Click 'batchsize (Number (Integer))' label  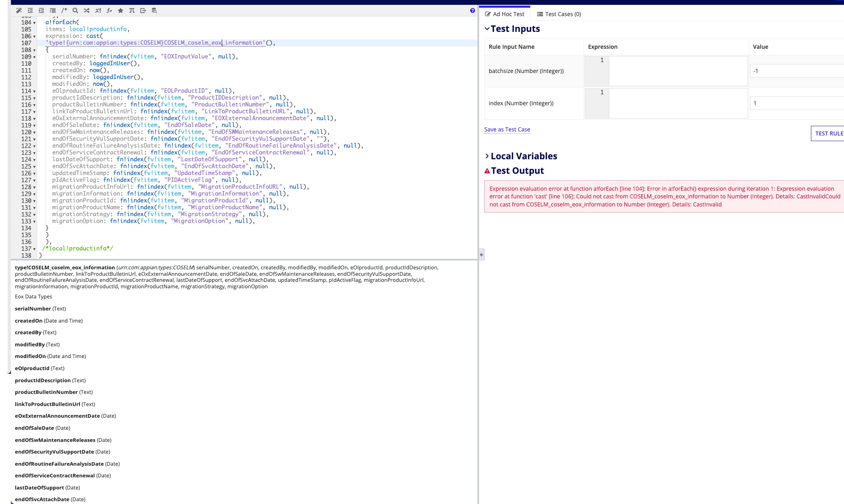526,71
